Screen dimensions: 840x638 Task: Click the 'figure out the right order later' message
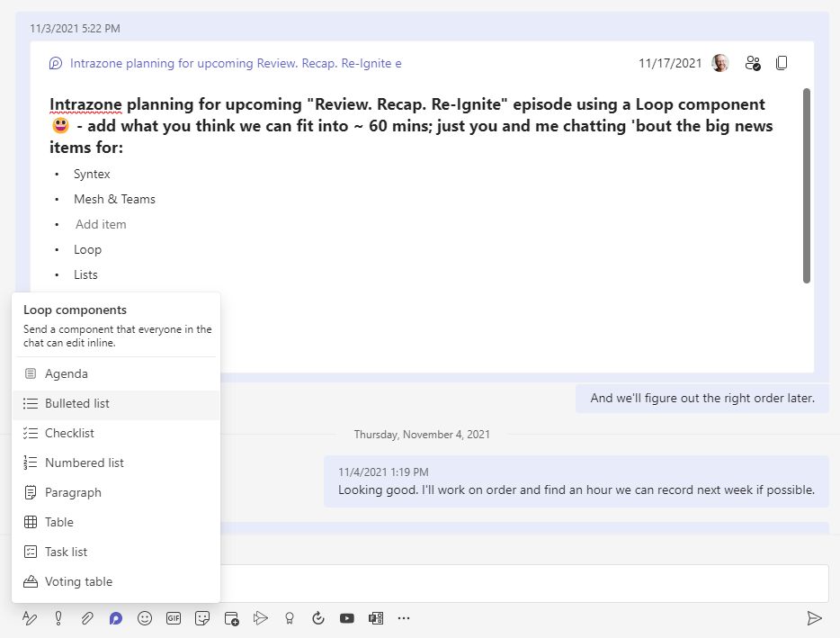click(702, 399)
